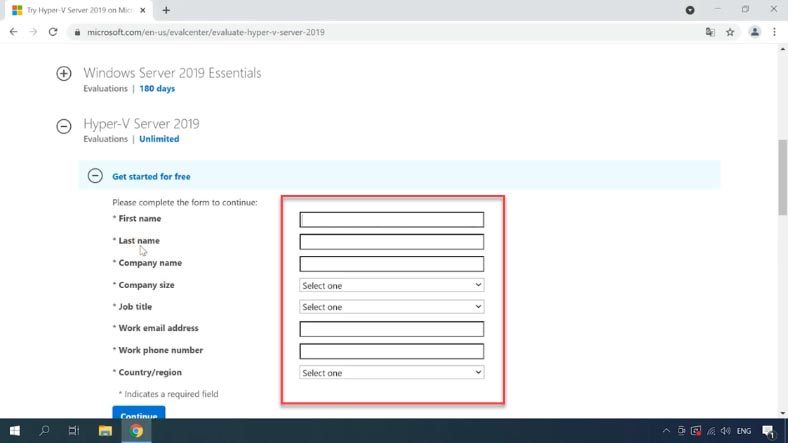Viewport: 788px width, 443px height.
Task: Click the 180 days evaluation link
Action: point(157,88)
